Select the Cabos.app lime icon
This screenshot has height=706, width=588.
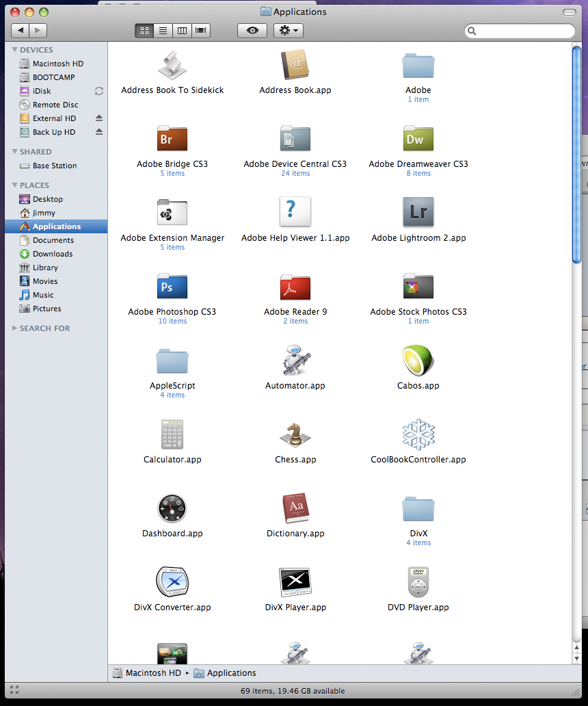point(418,360)
